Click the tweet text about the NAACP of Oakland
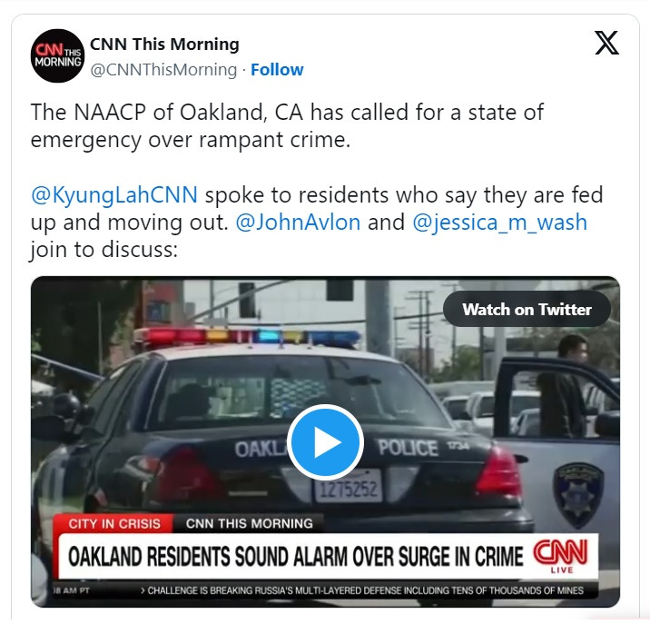Screen dimensions: 650x644 click(287, 125)
